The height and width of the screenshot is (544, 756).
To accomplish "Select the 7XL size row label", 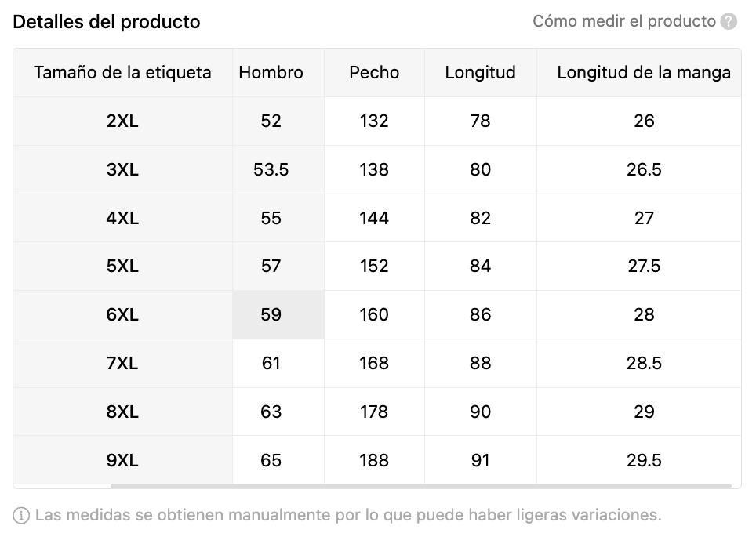I will [x=122, y=364].
